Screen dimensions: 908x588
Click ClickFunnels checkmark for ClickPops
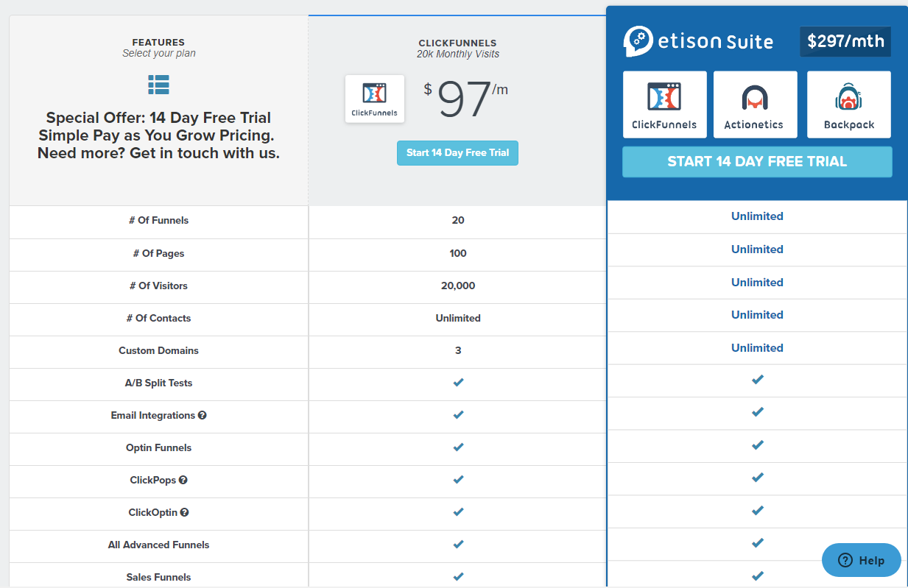458,480
